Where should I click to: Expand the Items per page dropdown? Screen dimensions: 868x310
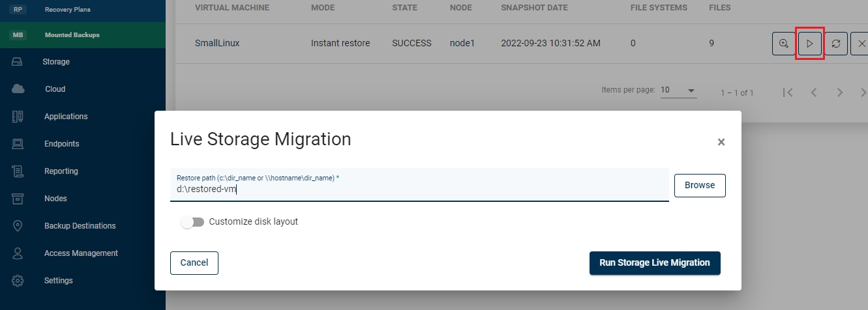tap(678, 91)
